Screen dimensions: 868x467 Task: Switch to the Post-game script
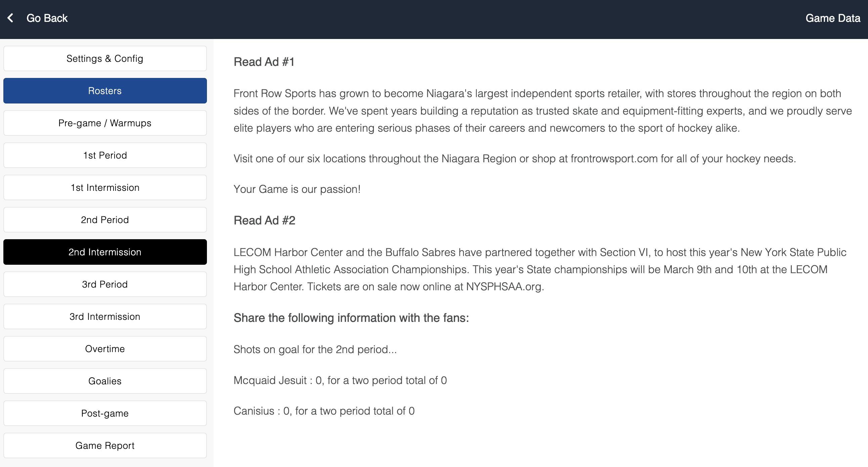105,414
